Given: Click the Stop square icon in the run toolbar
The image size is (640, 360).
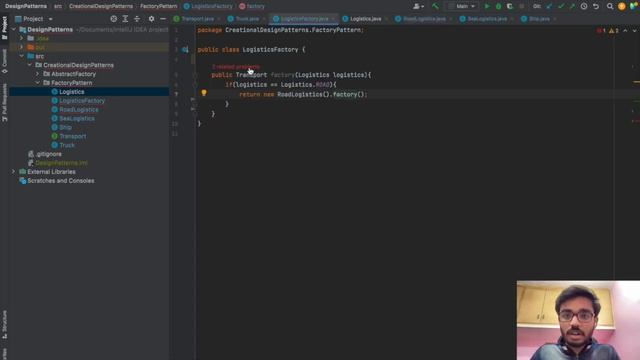Looking at the screenshot, I should pyautogui.click(x=521, y=6).
